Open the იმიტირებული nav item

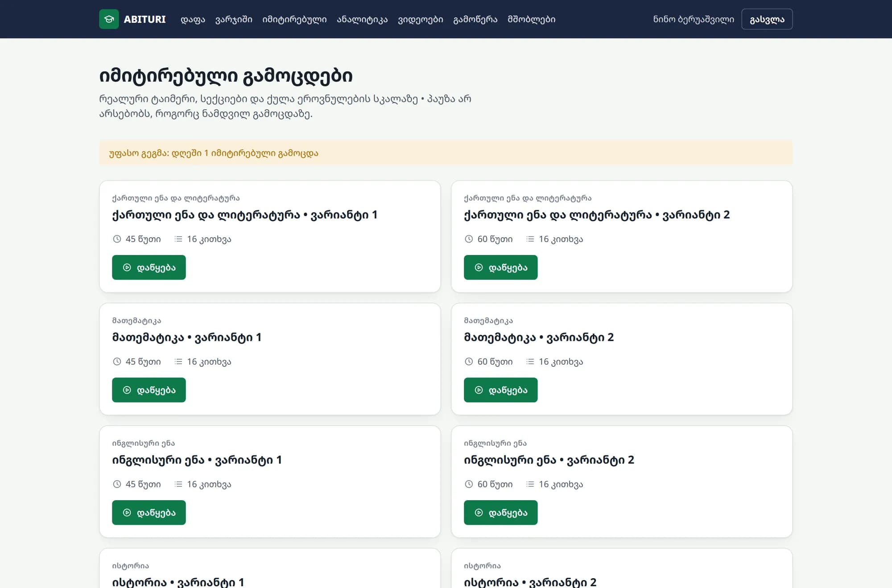coord(294,19)
